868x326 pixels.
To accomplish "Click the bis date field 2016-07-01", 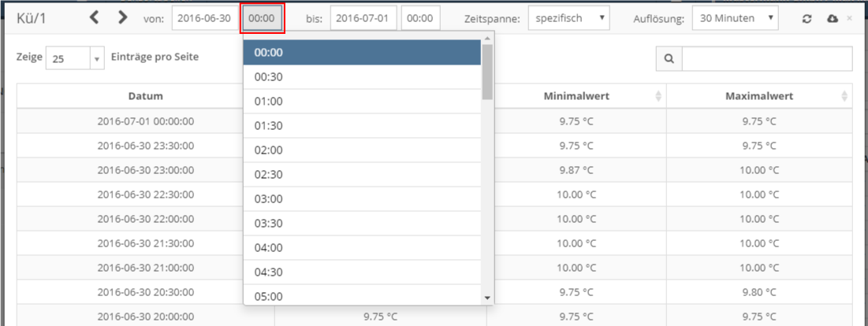I will pyautogui.click(x=363, y=18).
